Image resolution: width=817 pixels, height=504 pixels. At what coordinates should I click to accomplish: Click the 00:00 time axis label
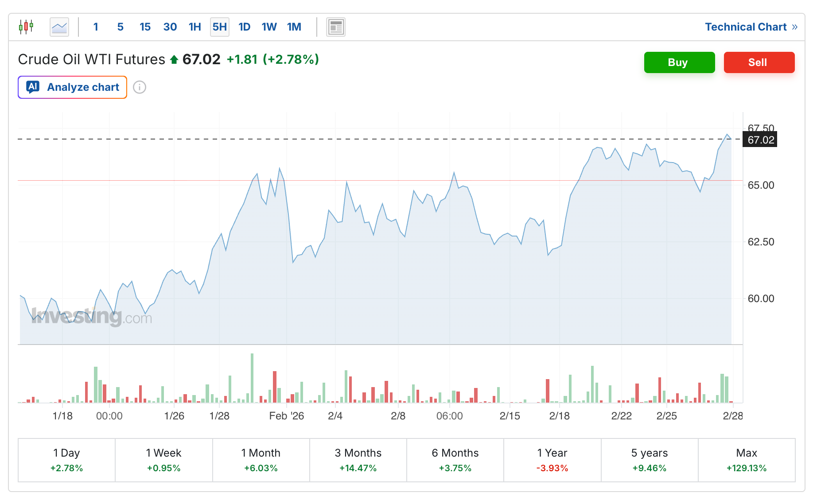coord(109,416)
